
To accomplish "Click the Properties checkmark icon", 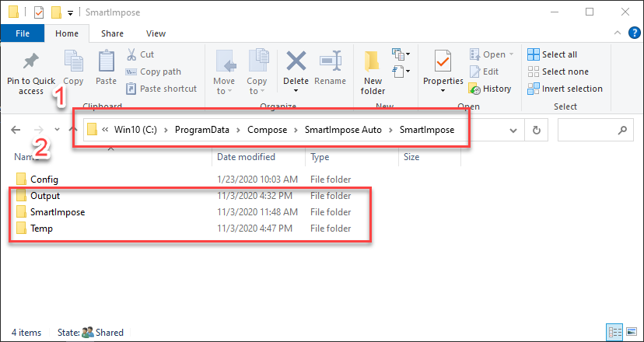I will (x=443, y=61).
